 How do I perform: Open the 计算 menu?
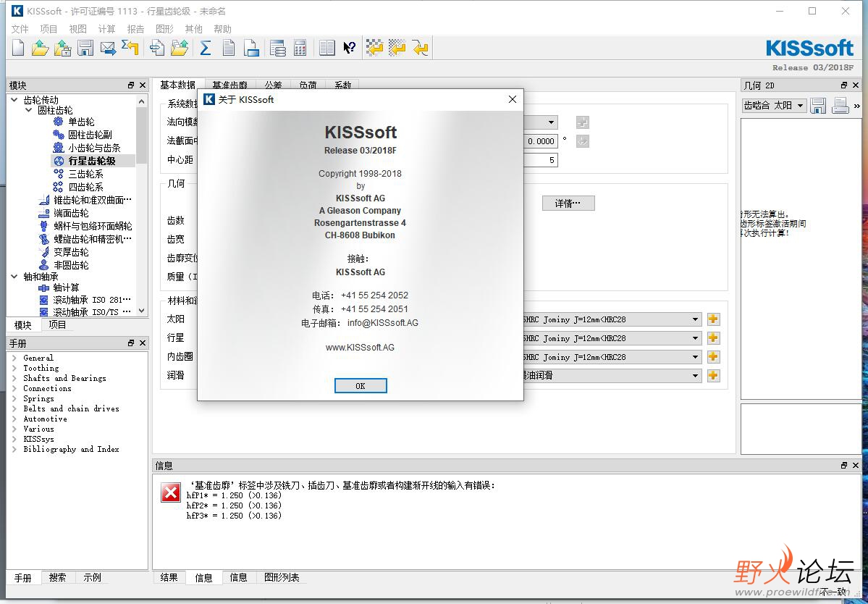pyautogui.click(x=107, y=29)
